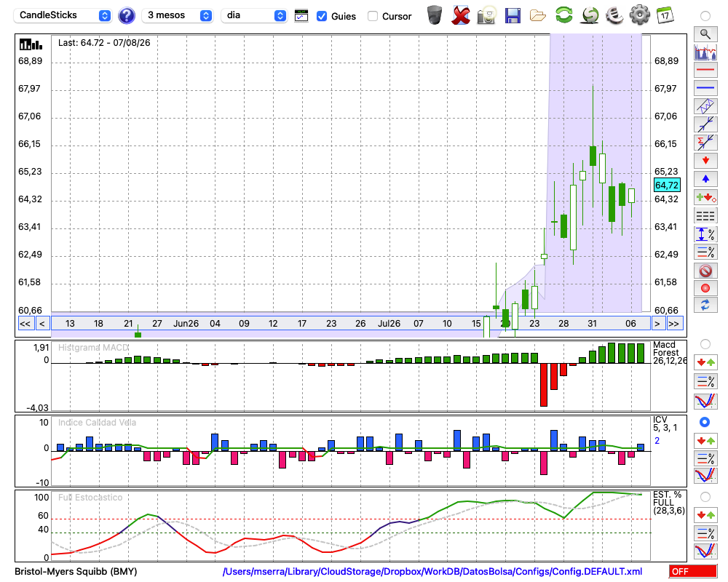Screen dimensions: 728x582
Task: Click the >> jump forward button
Action: tap(673, 324)
